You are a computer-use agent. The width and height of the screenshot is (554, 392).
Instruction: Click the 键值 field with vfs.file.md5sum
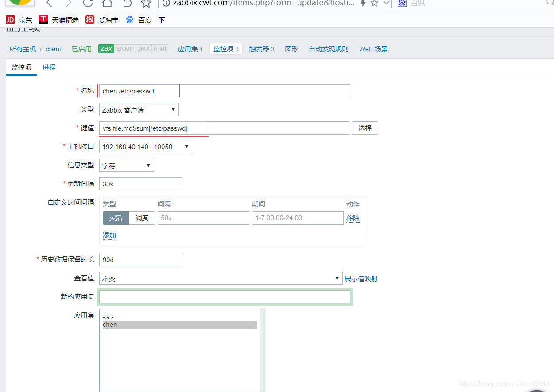tap(225, 128)
